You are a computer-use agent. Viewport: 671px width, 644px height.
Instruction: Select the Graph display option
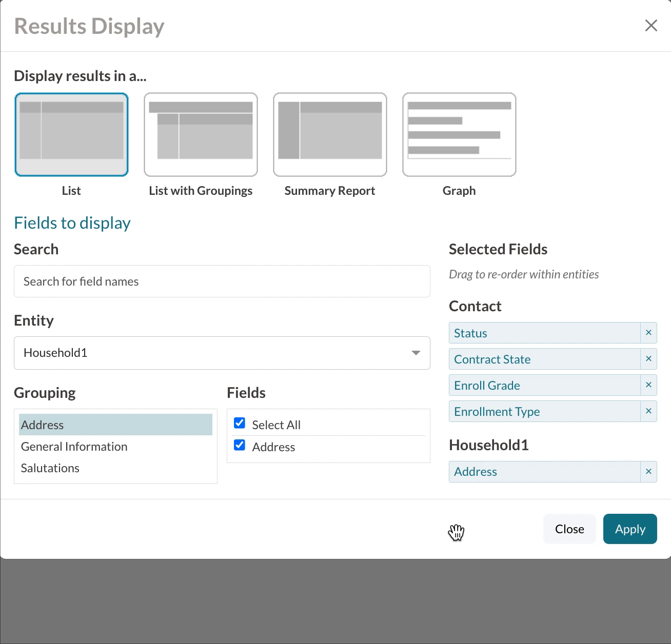click(459, 134)
